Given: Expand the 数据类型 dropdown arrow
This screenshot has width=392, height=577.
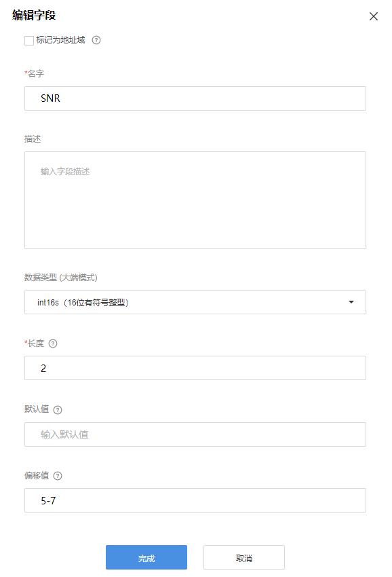Looking at the screenshot, I should (351, 302).
